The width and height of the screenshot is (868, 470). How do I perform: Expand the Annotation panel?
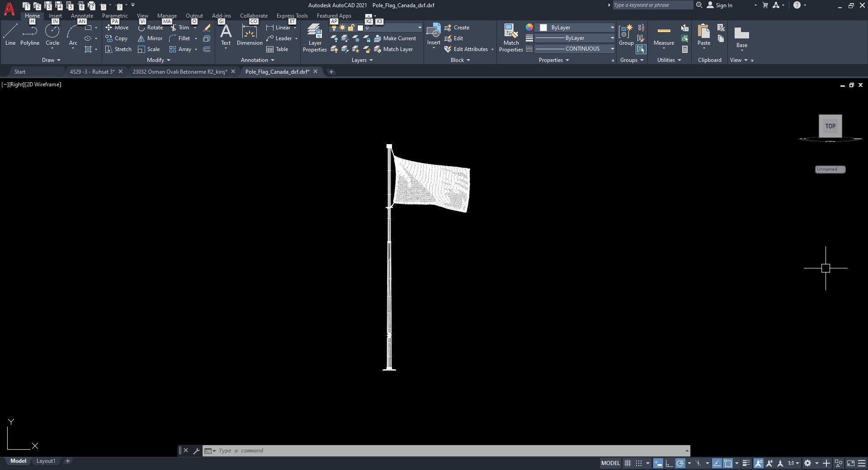(258, 60)
